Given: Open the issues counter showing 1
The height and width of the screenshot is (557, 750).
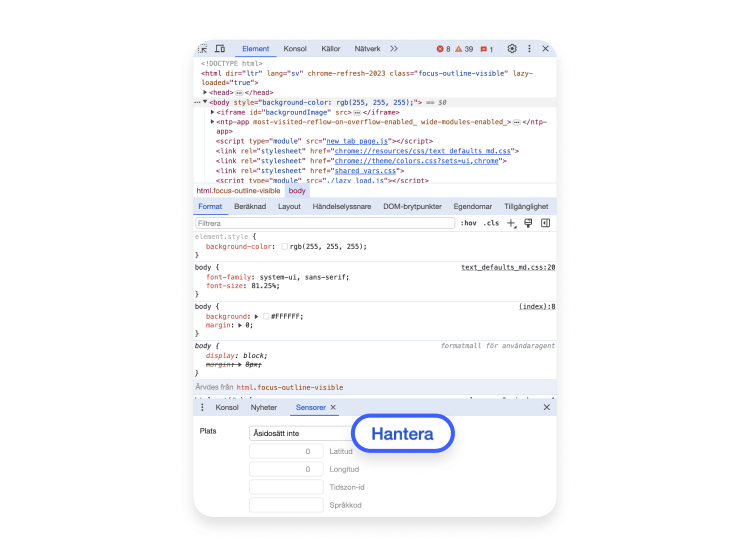Looking at the screenshot, I should tap(486, 49).
